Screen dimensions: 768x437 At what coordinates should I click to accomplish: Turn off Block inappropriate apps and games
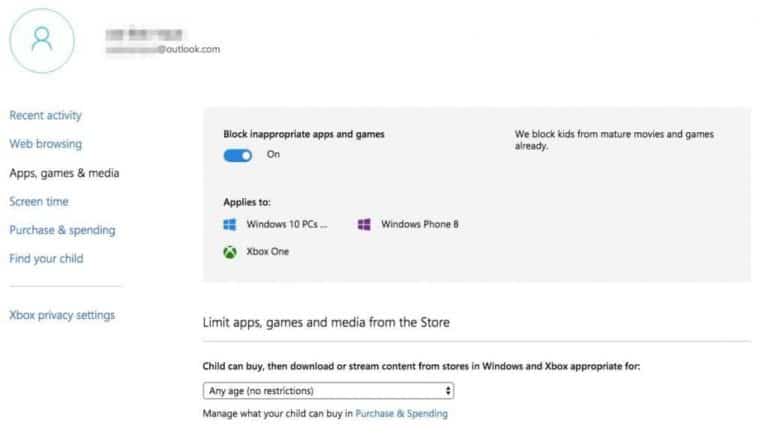(x=238, y=155)
